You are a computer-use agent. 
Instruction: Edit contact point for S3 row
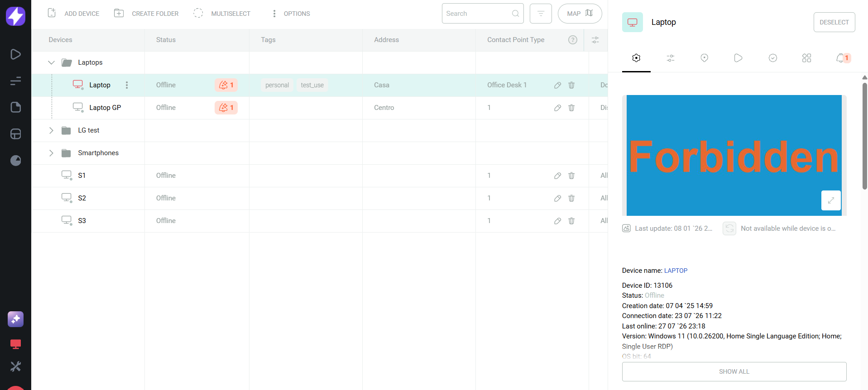tap(558, 221)
